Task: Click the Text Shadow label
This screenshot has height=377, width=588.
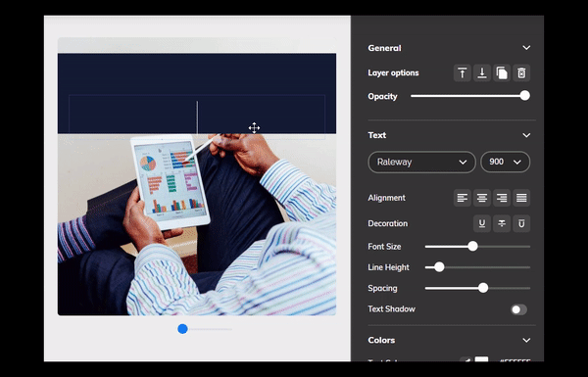Action: (x=391, y=309)
